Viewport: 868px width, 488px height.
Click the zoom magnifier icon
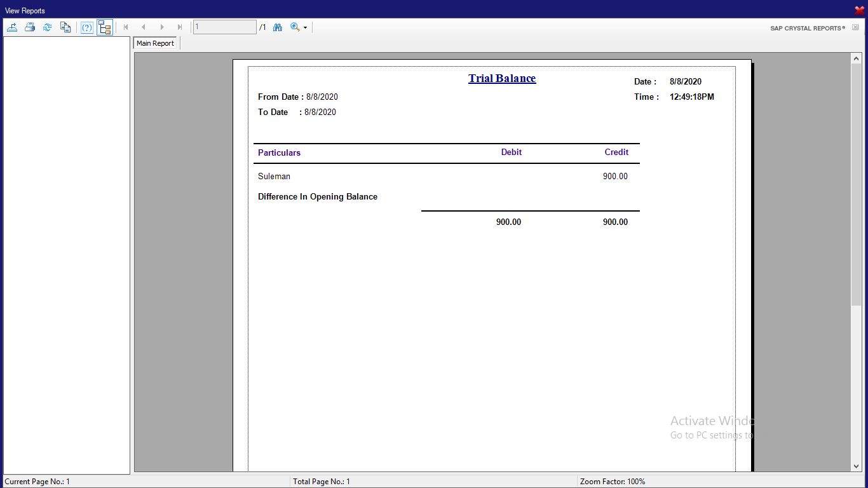[295, 27]
